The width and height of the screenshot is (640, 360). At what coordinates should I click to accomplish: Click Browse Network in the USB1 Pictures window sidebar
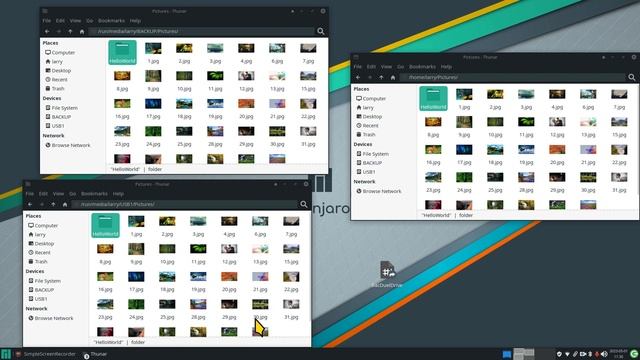tap(51, 318)
